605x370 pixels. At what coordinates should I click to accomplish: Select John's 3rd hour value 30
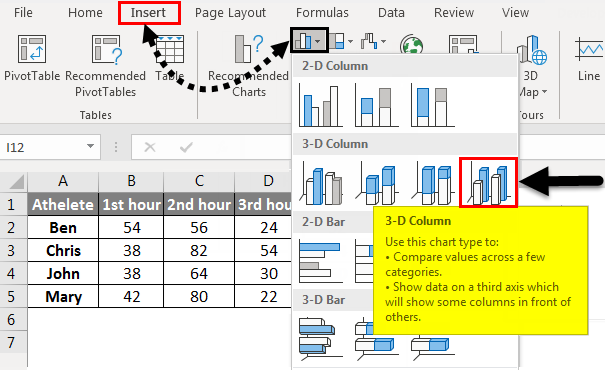263,274
